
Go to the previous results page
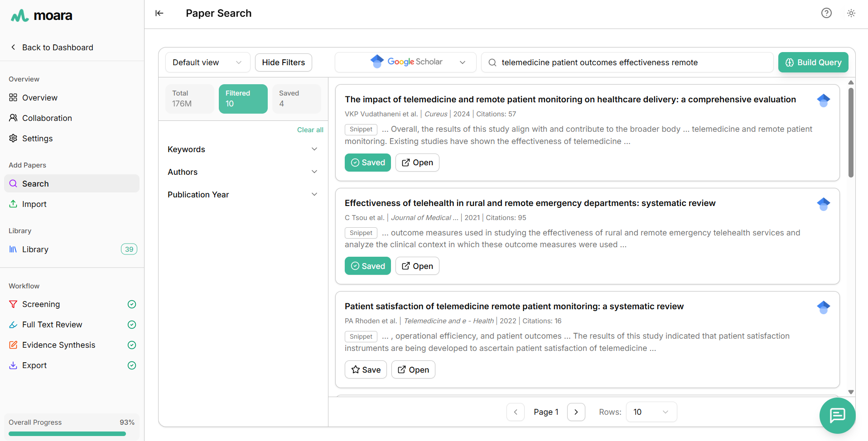[516, 412]
